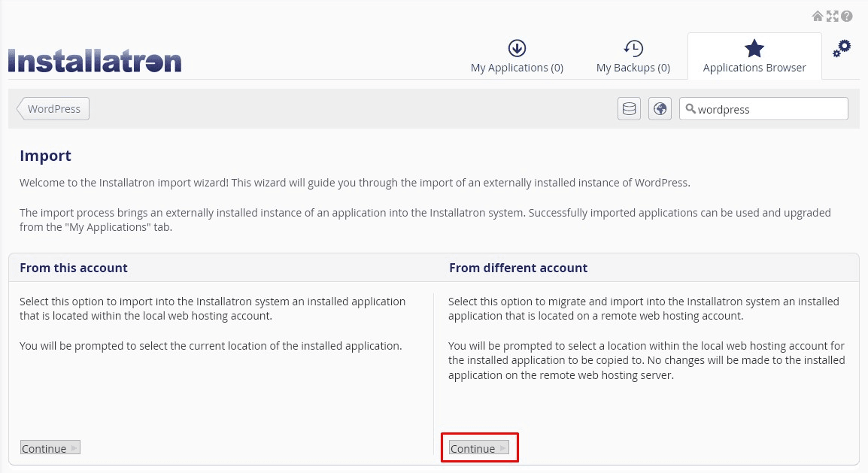868x473 pixels.
Task: Go back via WordPress breadcrumb button
Action: pos(53,109)
